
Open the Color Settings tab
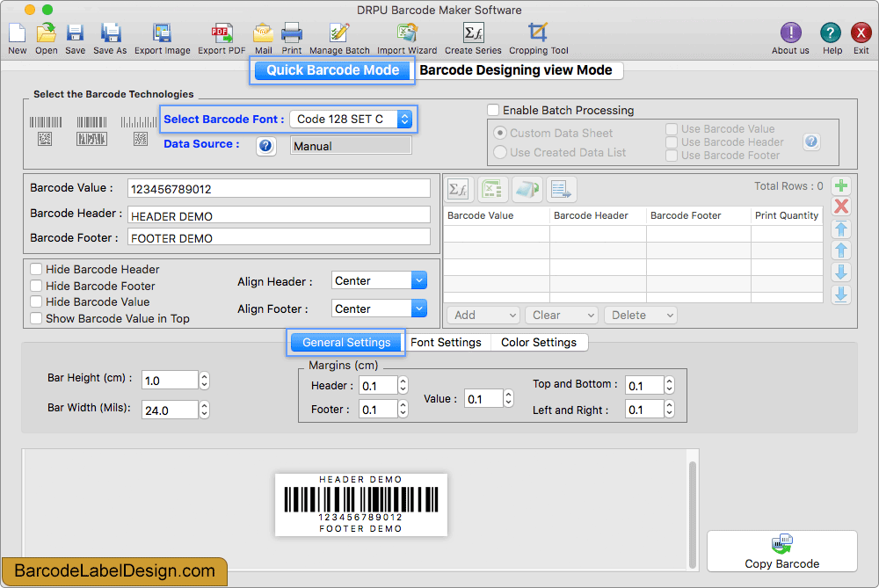coord(539,343)
